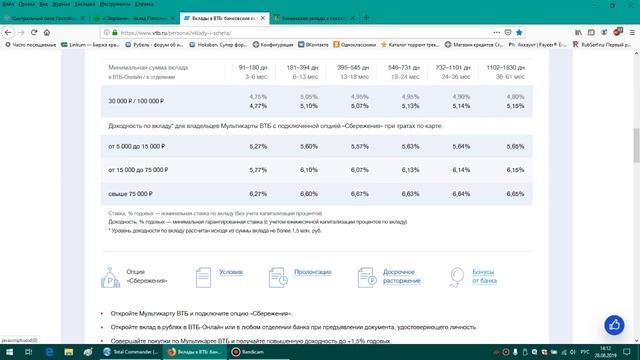Click the Досрочное расторжение document icon
This screenshot has height=360, width=640.
(x=367, y=278)
